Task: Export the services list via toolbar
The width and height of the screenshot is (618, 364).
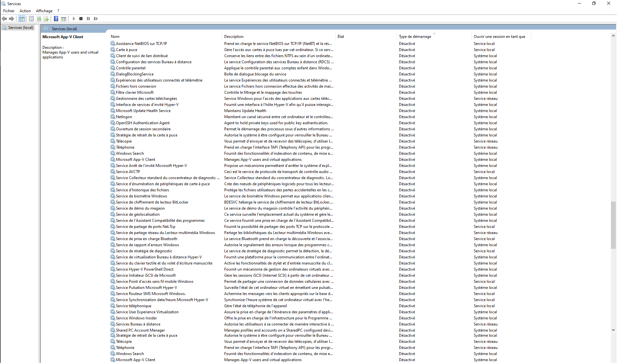Action: click(x=46, y=19)
